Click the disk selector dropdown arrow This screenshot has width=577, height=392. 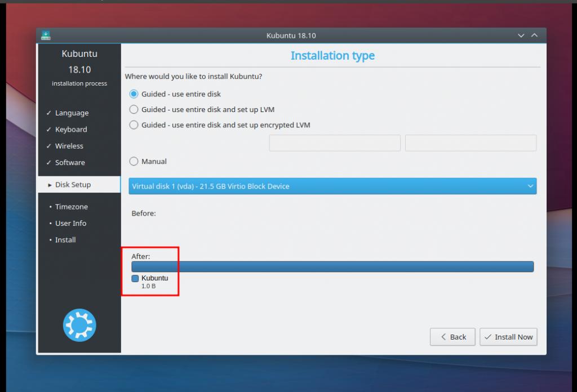click(x=530, y=186)
